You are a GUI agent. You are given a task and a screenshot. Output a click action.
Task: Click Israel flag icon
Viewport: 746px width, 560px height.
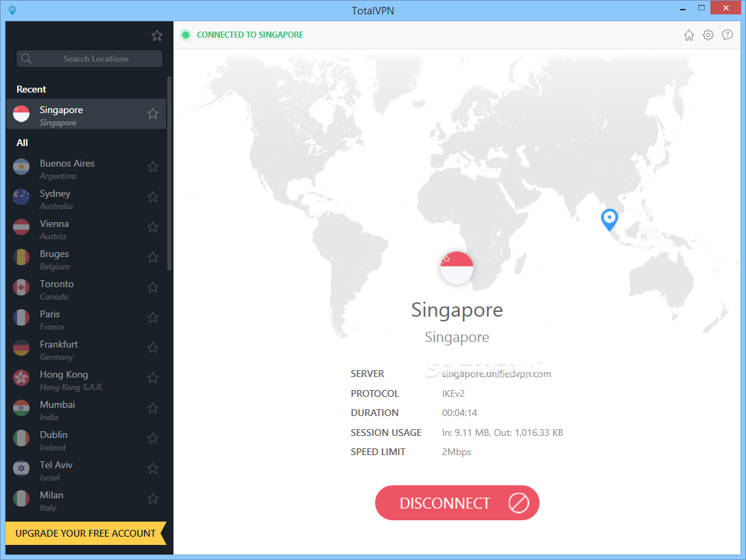pos(21,468)
